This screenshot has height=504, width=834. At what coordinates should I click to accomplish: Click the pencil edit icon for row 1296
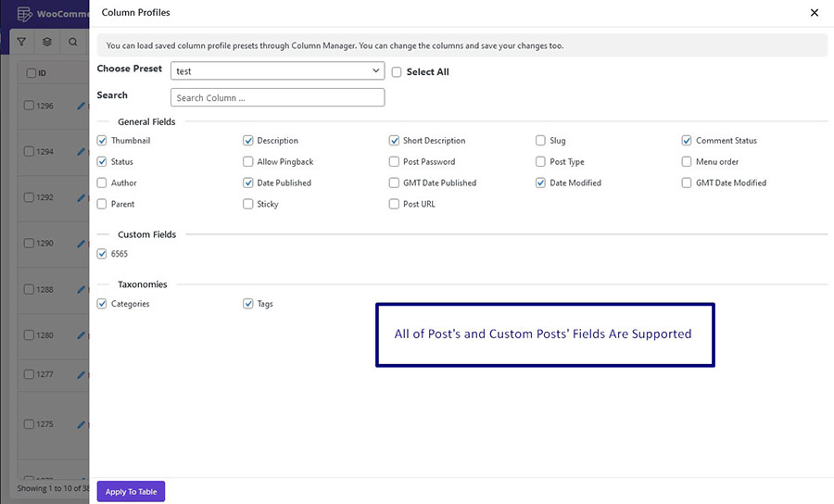click(x=81, y=106)
